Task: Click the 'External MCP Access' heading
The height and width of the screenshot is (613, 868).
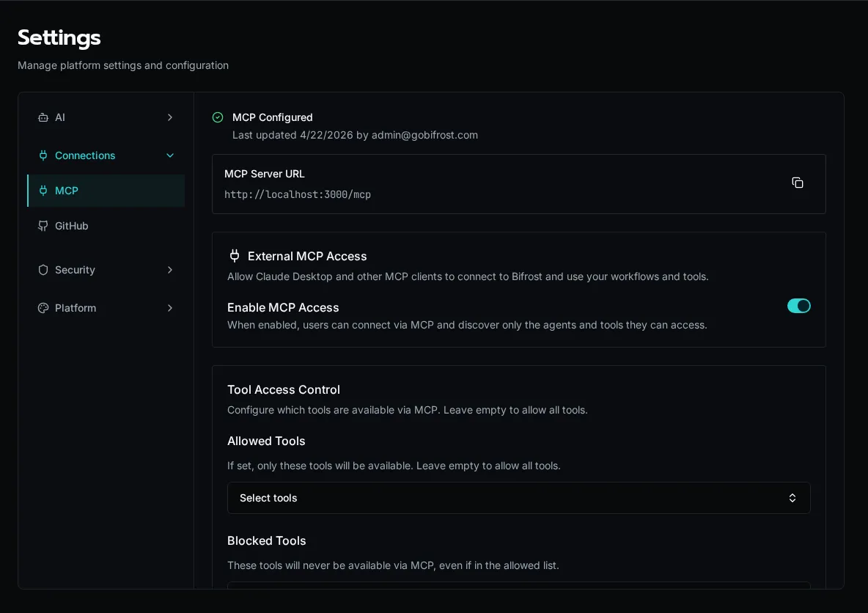Action: pyautogui.click(x=307, y=256)
